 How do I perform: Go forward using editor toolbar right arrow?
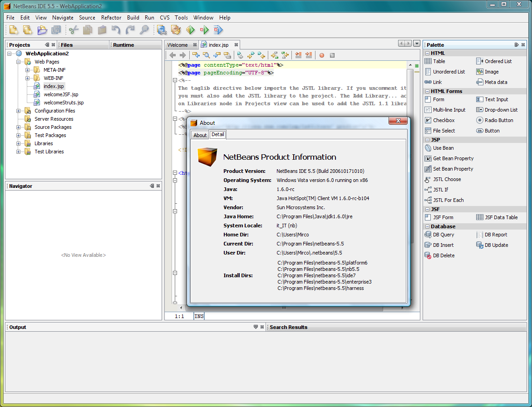point(183,55)
